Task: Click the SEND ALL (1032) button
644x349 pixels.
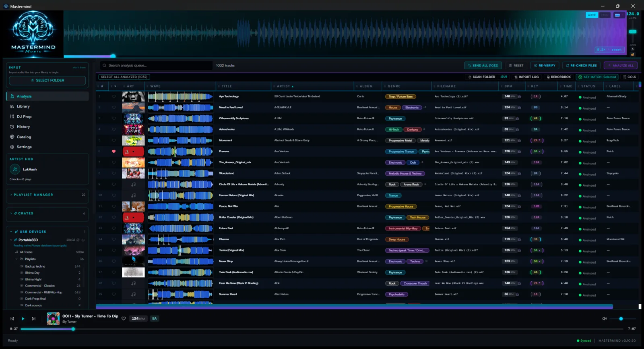Action: point(483,65)
